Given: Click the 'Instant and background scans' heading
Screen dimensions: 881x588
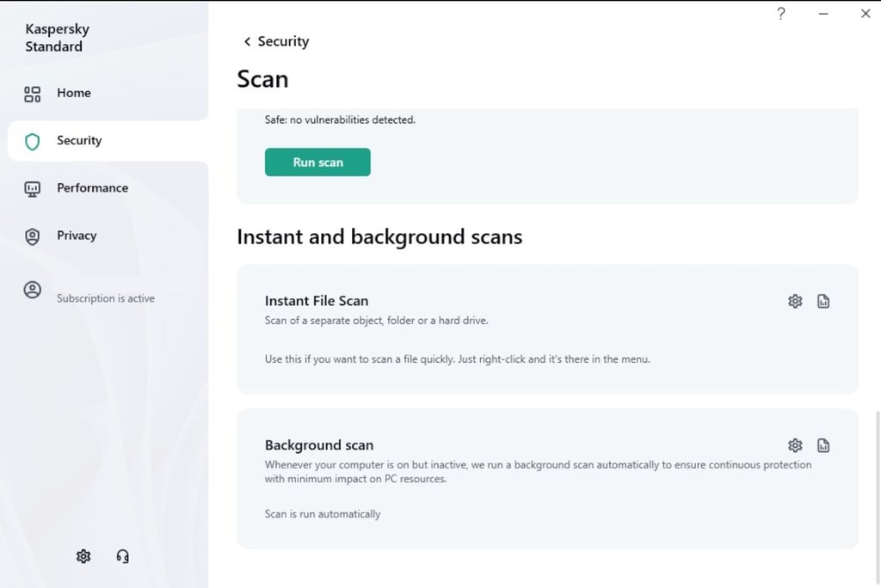Looking at the screenshot, I should click(379, 237).
